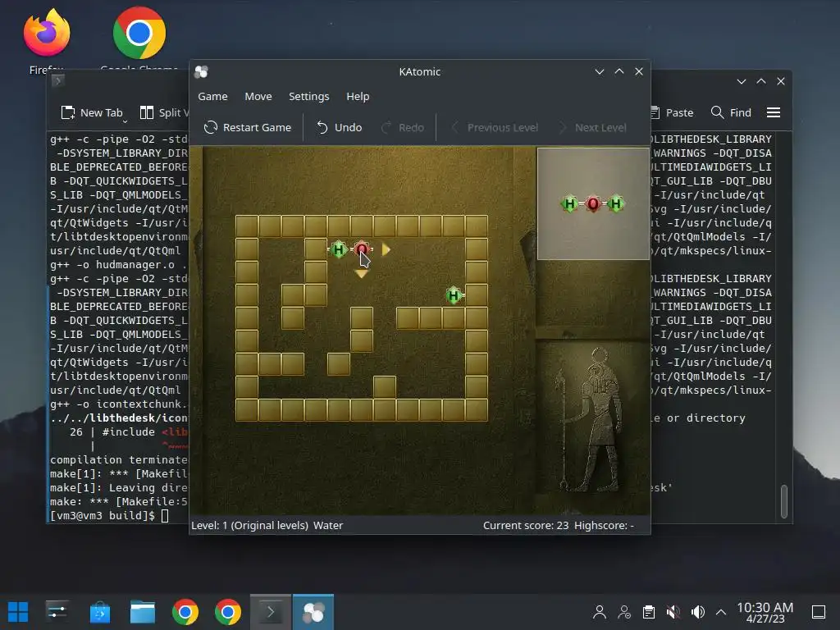Select the red oxygen atom on board
This screenshot has height=630, width=840.
[x=362, y=249]
